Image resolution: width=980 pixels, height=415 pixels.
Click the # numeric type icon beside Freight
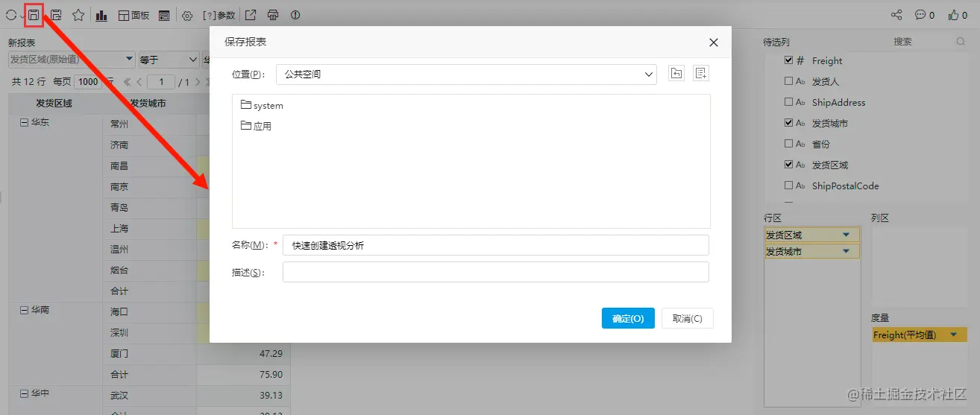800,60
